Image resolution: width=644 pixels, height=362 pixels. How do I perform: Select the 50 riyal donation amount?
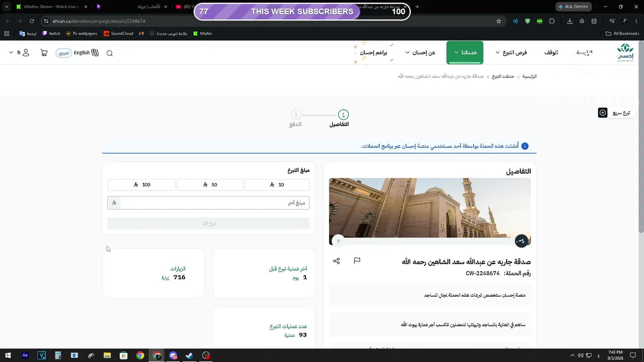click(x=210, y=185)
